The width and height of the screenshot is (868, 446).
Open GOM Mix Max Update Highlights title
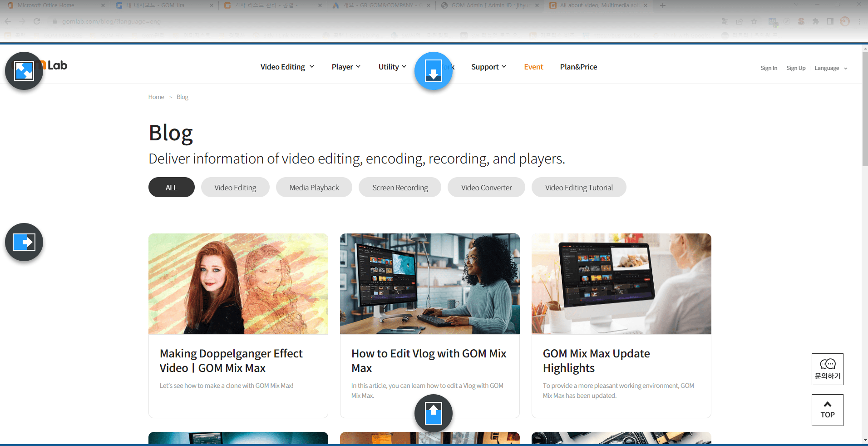596,361
